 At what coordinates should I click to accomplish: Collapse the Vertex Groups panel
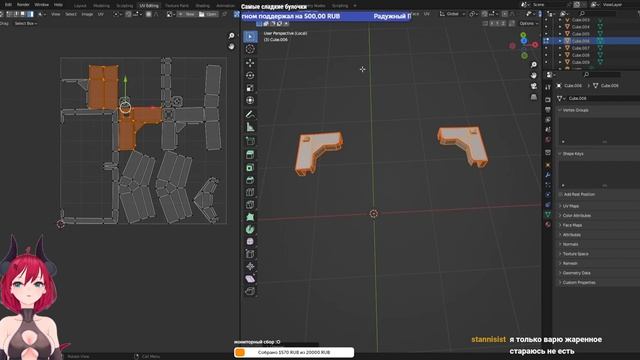coord(575,110)
